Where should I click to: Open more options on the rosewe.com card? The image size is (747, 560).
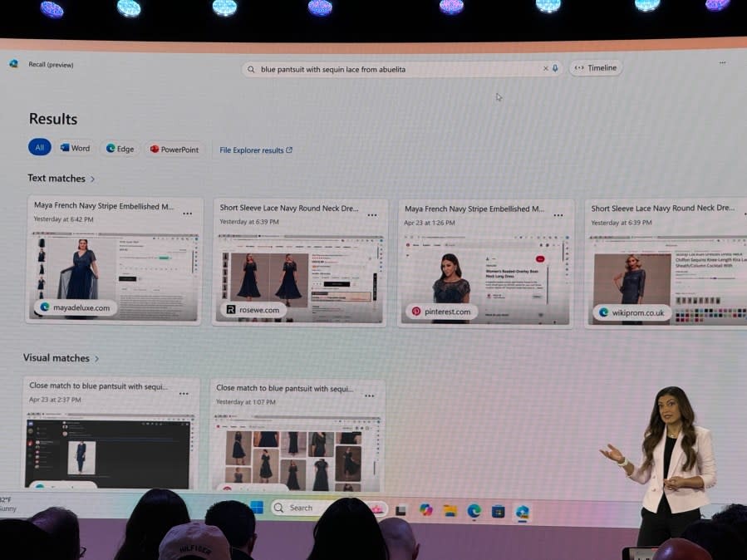click(372, 214)
